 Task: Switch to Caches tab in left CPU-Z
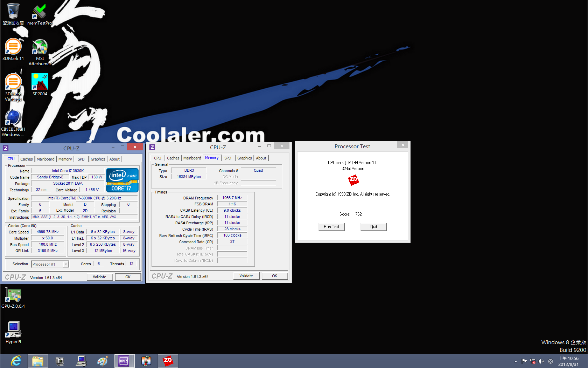(26, 159)
